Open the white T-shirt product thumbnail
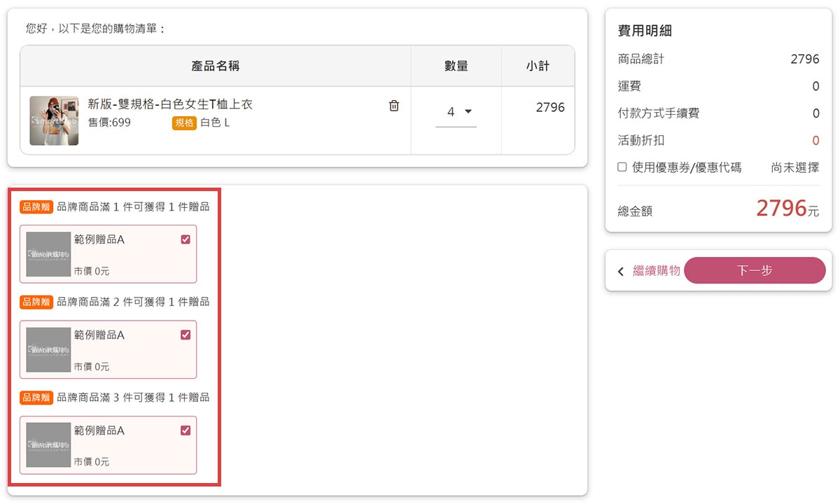Image resolution: width=840 pixels, height=504 pixels. tap(54, 120)
